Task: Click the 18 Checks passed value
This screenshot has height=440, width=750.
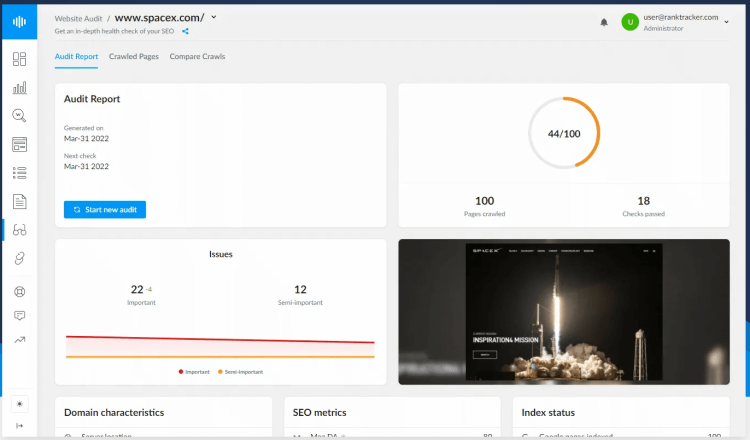Action: click(x=643, y=201)
